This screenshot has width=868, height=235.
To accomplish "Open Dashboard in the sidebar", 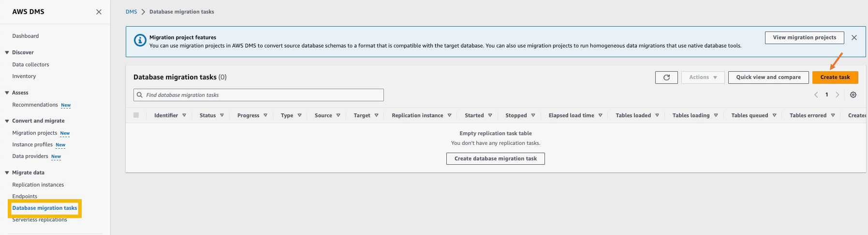I will pyautogui.click(x=26, y=36).
